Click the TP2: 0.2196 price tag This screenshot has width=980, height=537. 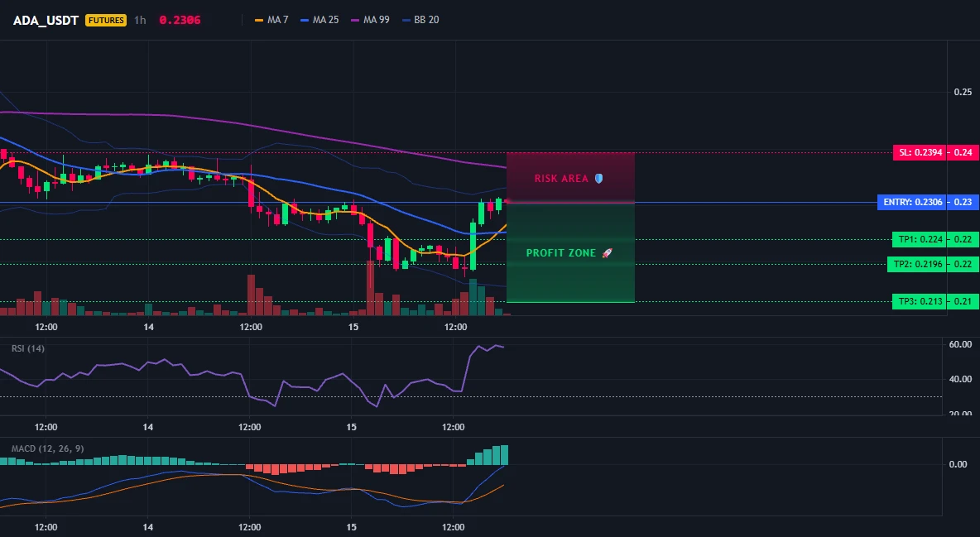point(916,265)
